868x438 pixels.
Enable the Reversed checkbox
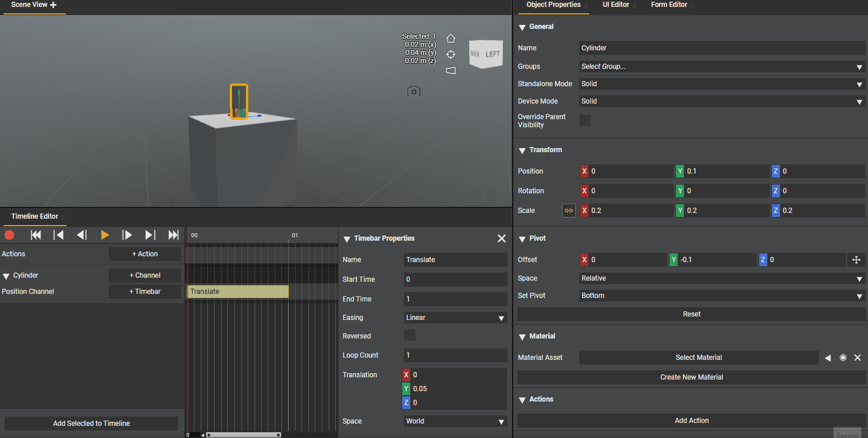pyautogui.click(x=410, y=336)
